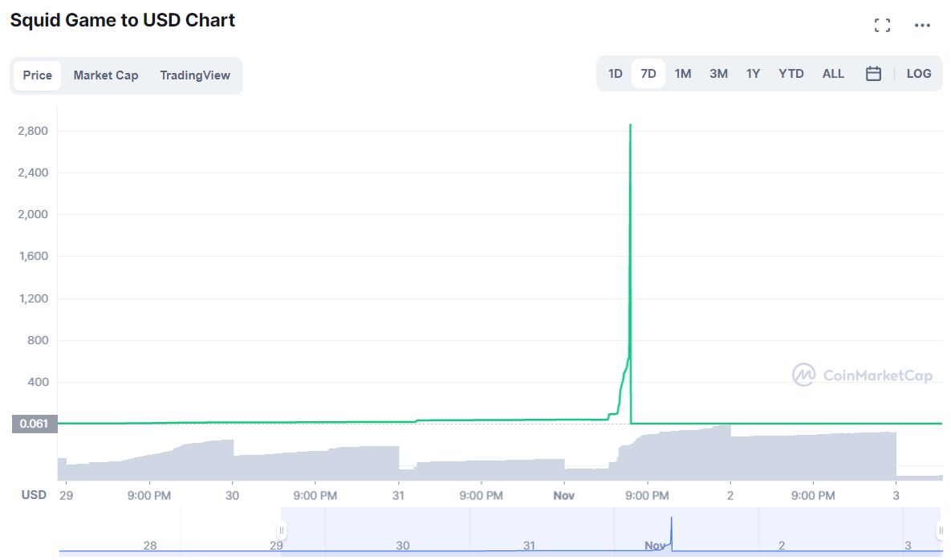The image size is (951, 560).
Task: Click the 28 date in the navigator strip
Action: tap(150, 546)
